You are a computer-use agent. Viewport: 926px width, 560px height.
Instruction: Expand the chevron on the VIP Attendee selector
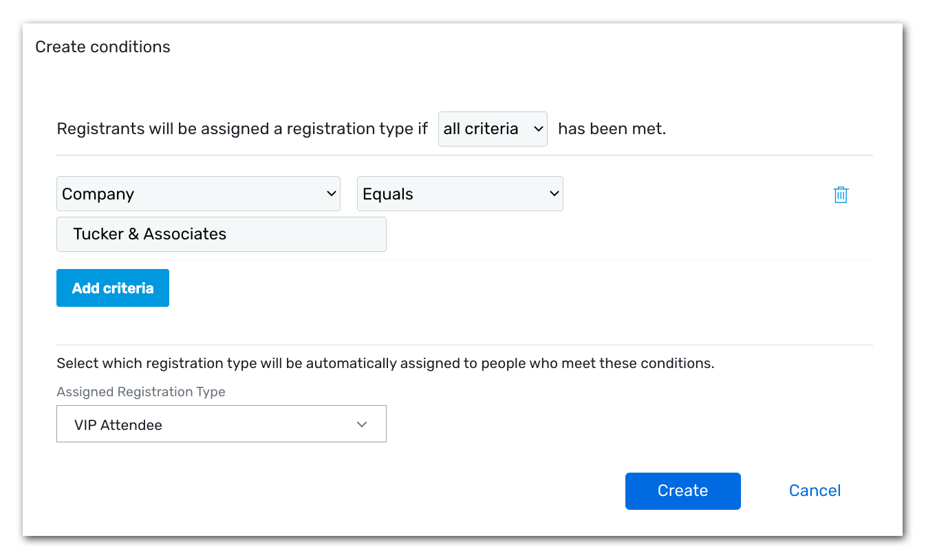pyautogui.click(x=362, y=424)
